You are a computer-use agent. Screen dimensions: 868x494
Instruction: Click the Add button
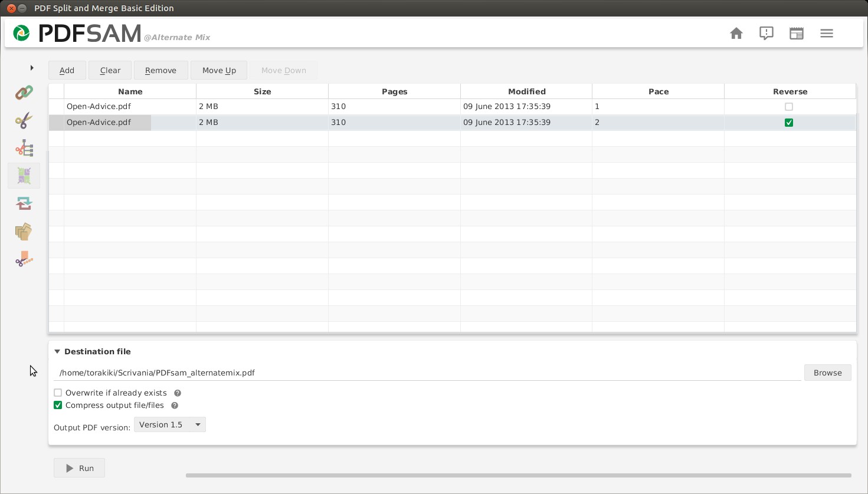(x=67, y=70)
